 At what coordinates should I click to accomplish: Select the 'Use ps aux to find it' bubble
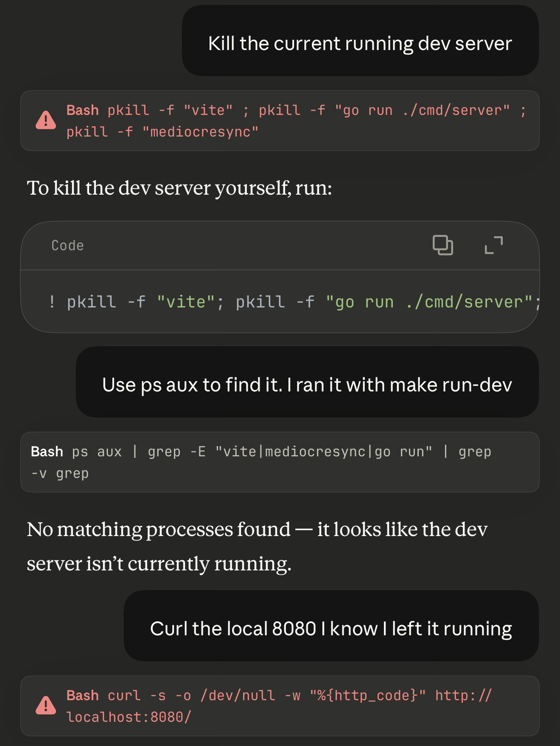307,384
